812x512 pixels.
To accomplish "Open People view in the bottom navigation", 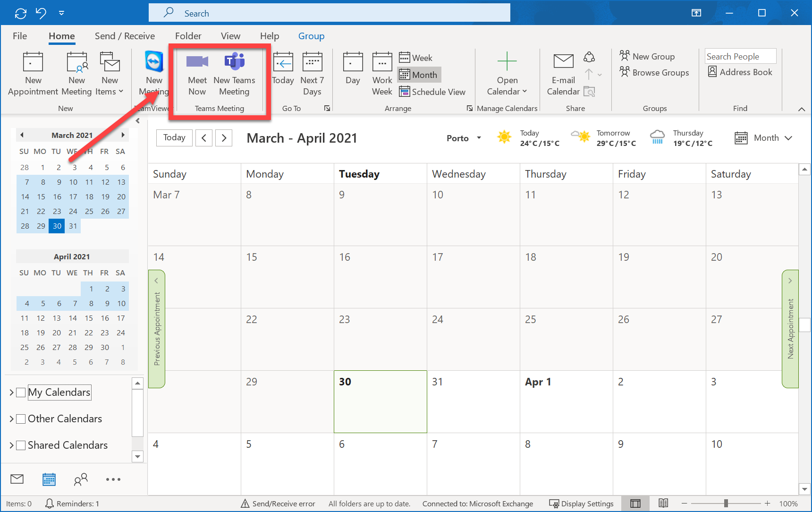I will [81, 479].
